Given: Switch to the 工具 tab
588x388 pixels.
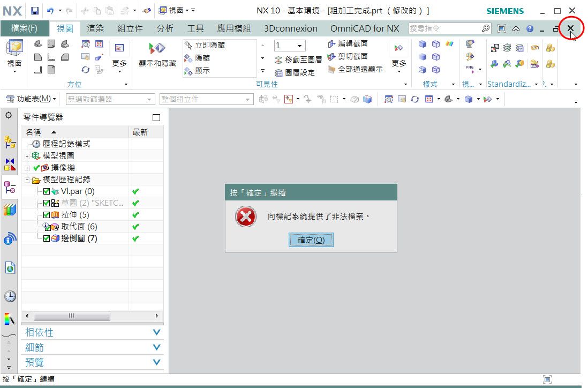Looking at the screenshot, I should 195,28.
